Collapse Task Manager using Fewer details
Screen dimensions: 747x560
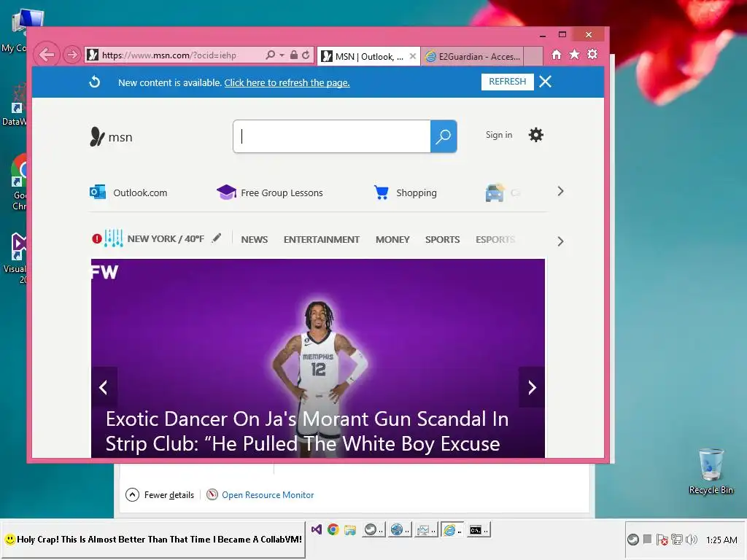160,495
